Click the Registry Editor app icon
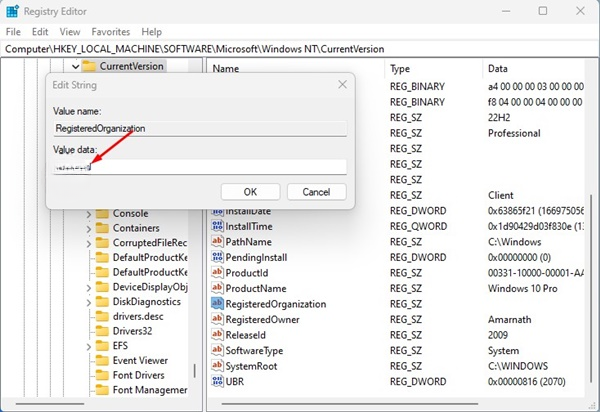Image resolution: width=600 pixels, height=412 pixels. (x=12, y=11)
